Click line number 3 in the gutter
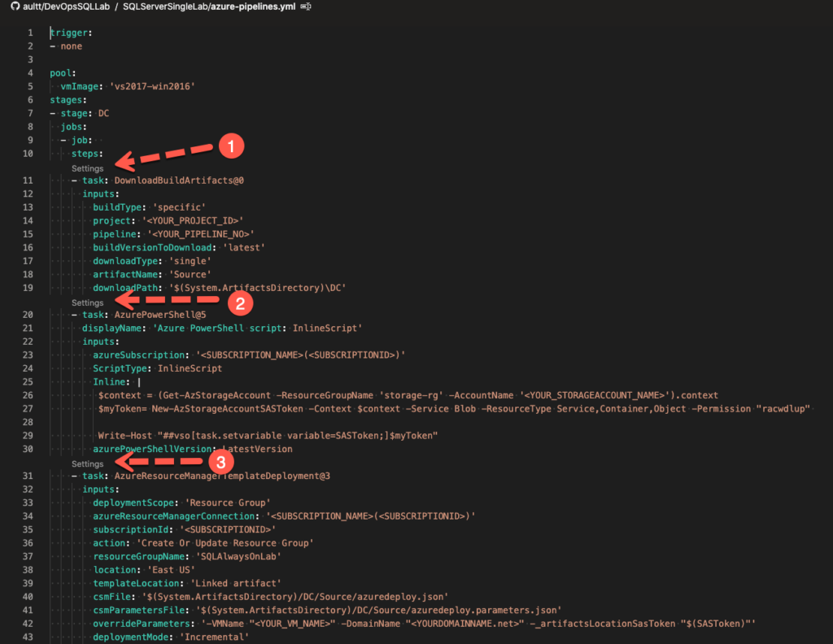 (x=30, y=59)
